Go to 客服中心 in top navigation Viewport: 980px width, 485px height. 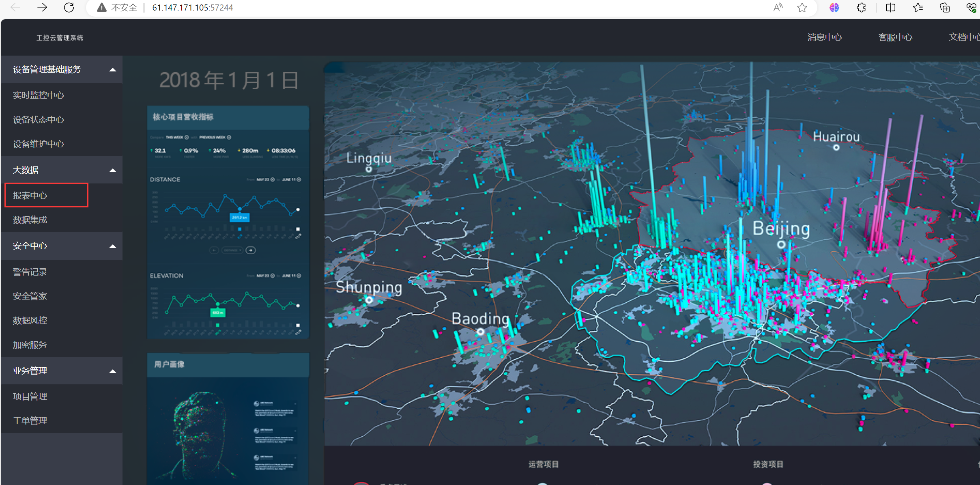point(895,37)
